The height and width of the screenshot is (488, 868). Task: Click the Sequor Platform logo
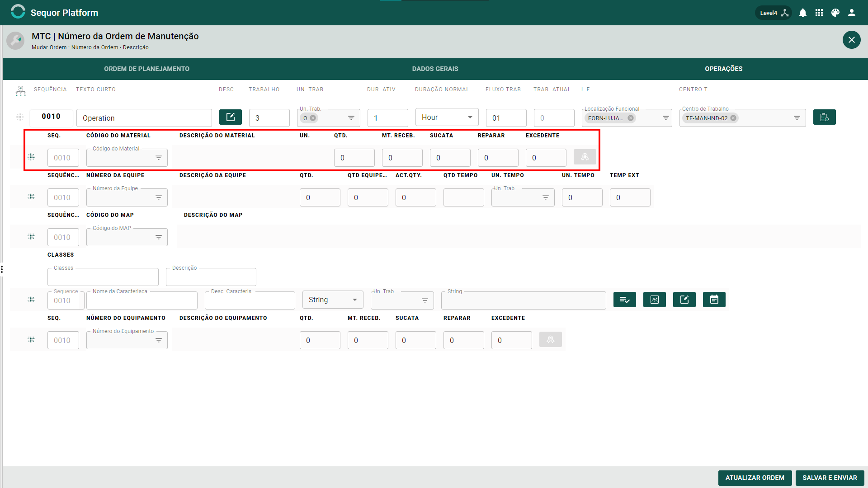[x=18, y=12]
